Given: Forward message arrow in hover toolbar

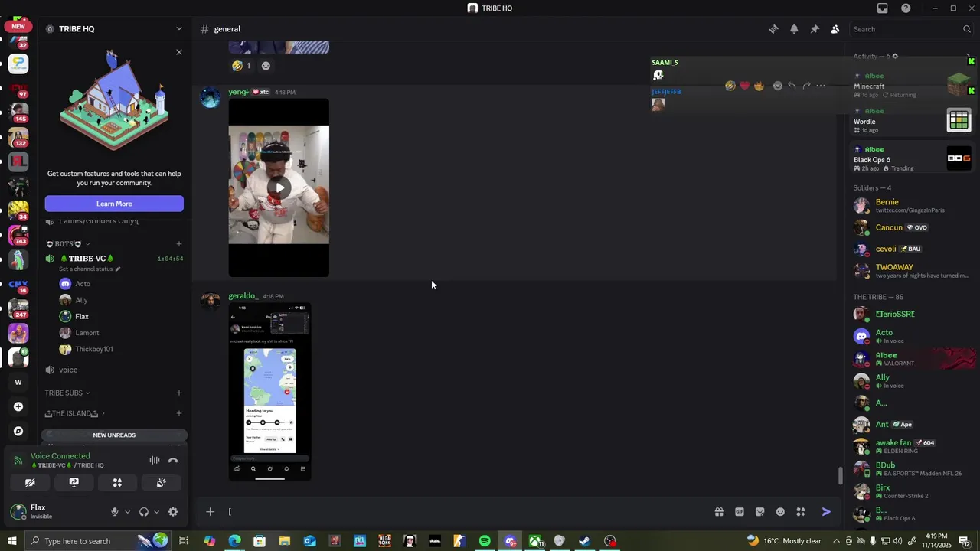Looking at the screenshot, I should click(806, 86).
